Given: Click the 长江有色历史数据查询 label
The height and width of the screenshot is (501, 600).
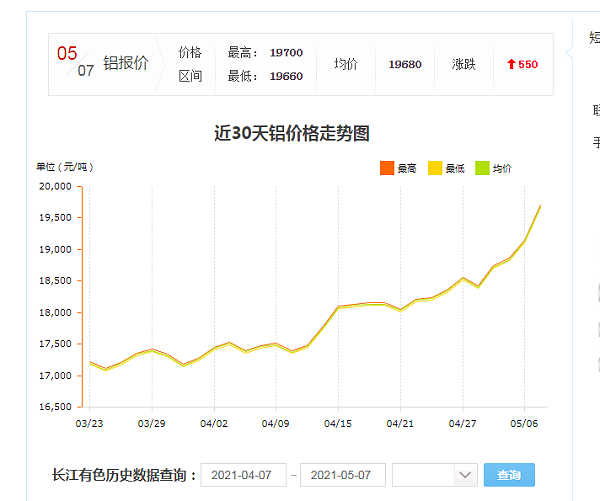Looking at the screenshot, I should pos(125,475).
